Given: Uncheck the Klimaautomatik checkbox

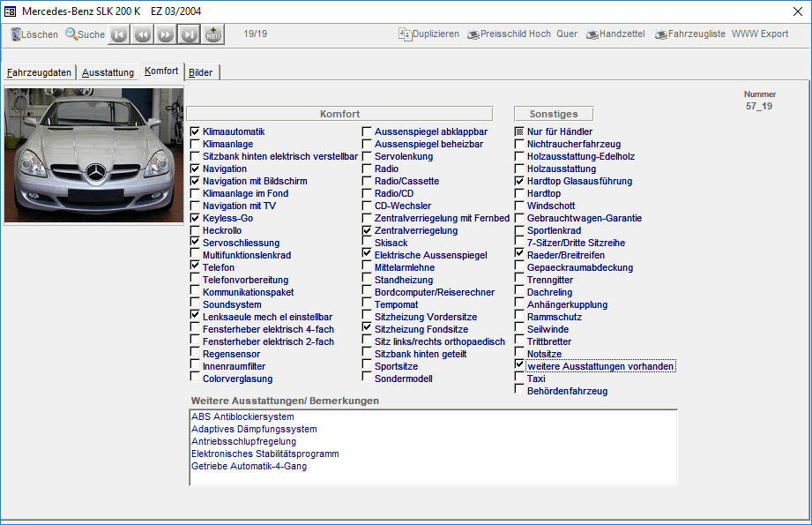Looking at the screenshot, I should click(194, 131).
